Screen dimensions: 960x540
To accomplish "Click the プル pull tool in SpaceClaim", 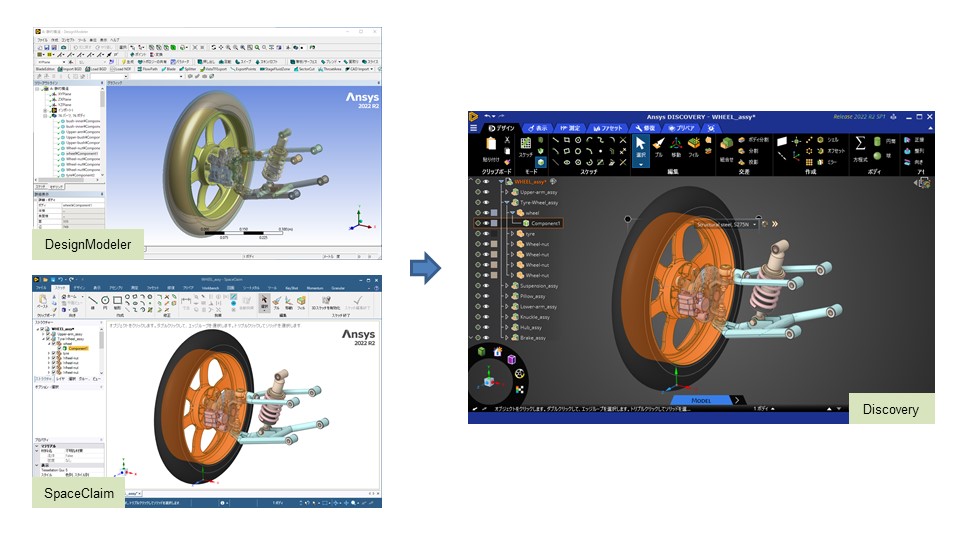I will (x=277, y=302).
